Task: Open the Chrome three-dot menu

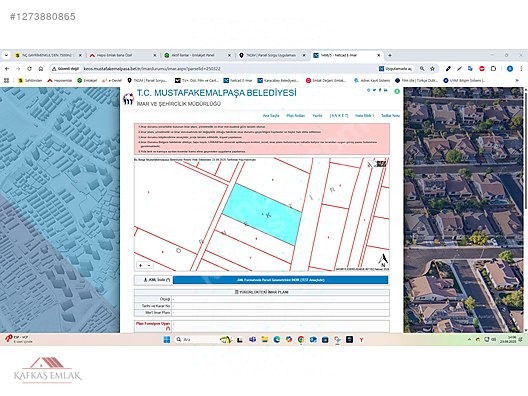Action: [x=521, y=69]
